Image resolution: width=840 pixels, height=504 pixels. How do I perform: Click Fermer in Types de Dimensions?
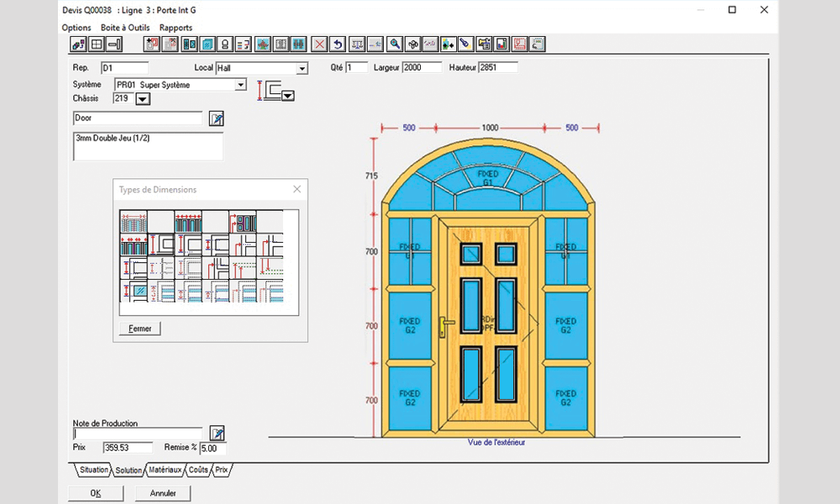139,328
